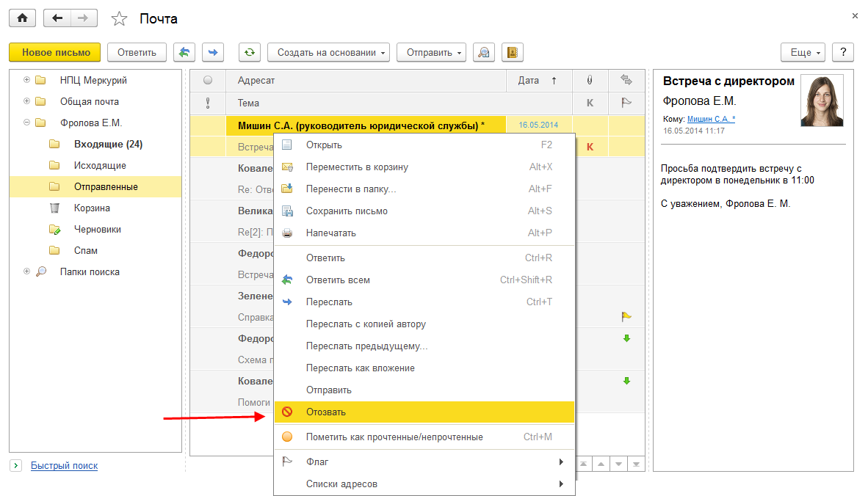Collapse the Фролова Е.М. mailbox tree
This screenshot has width=868, height=496.
click(27, 123)
